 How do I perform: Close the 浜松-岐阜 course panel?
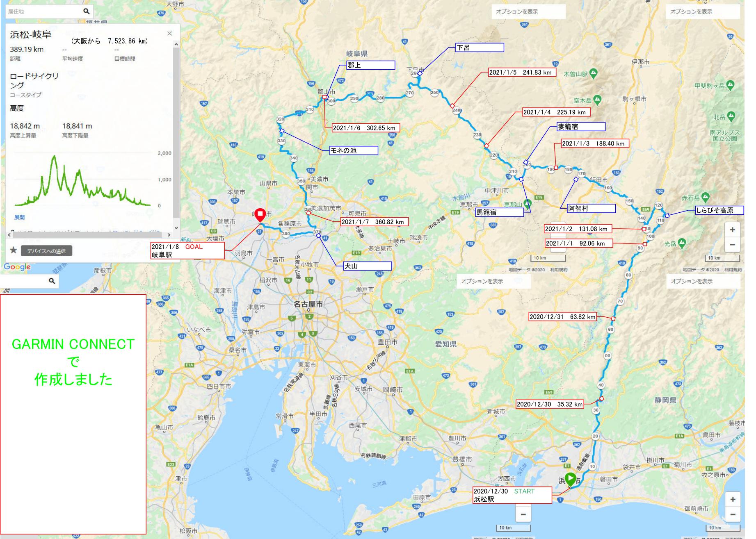(170, 34)
